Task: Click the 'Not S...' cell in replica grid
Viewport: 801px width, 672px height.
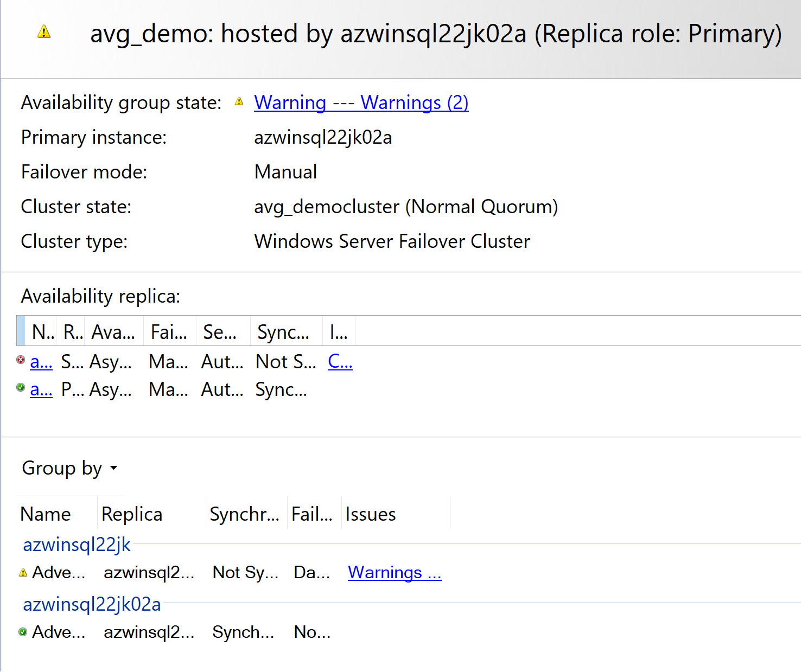Action: pyautogui.click(x=286, y=362)
